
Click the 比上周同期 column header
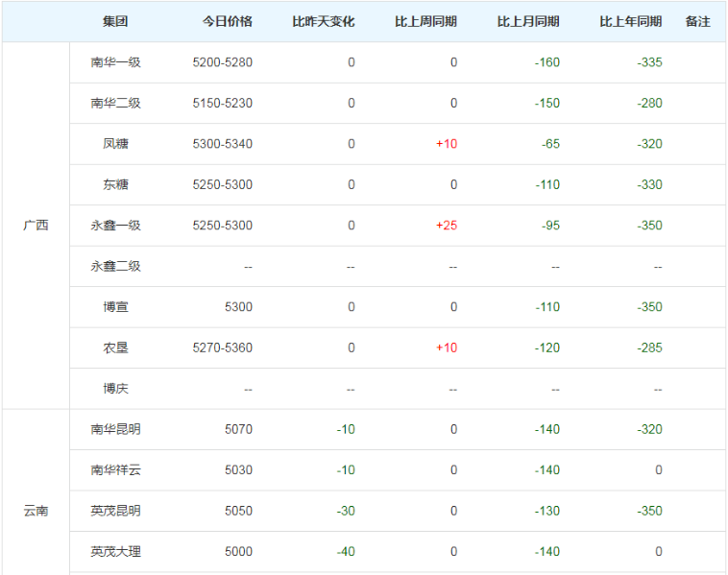[425, 21]
